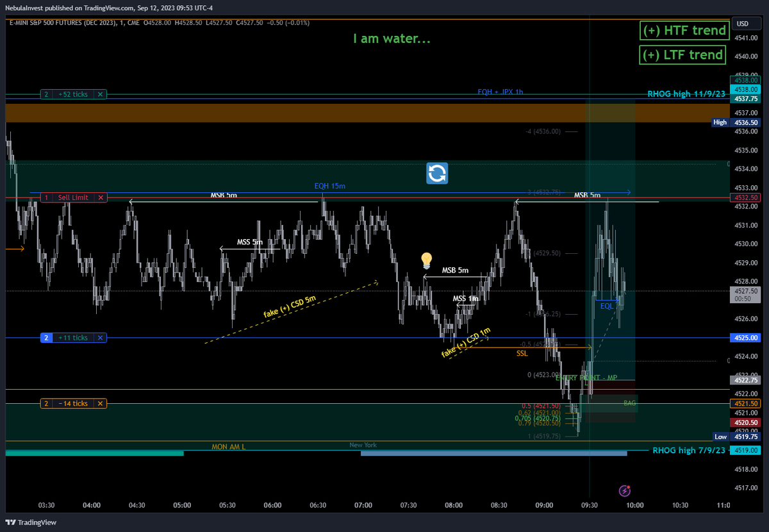Click the BAG label in the green box
The height and width of the screenshot is (532, 769).
pos(629,403)
